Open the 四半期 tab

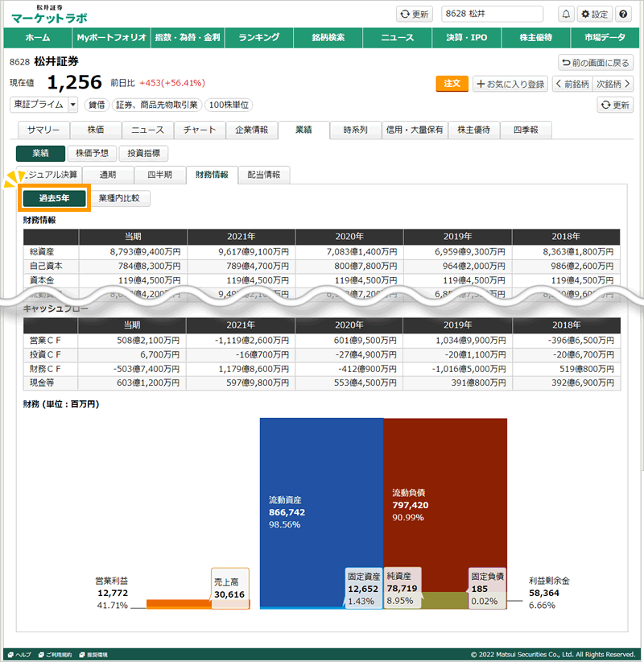(x=160, y=175)
